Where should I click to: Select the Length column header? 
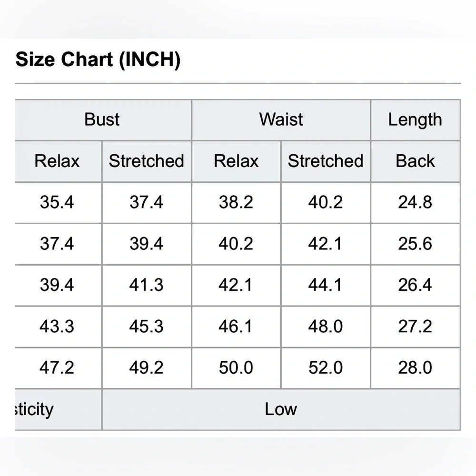point(415,120)
